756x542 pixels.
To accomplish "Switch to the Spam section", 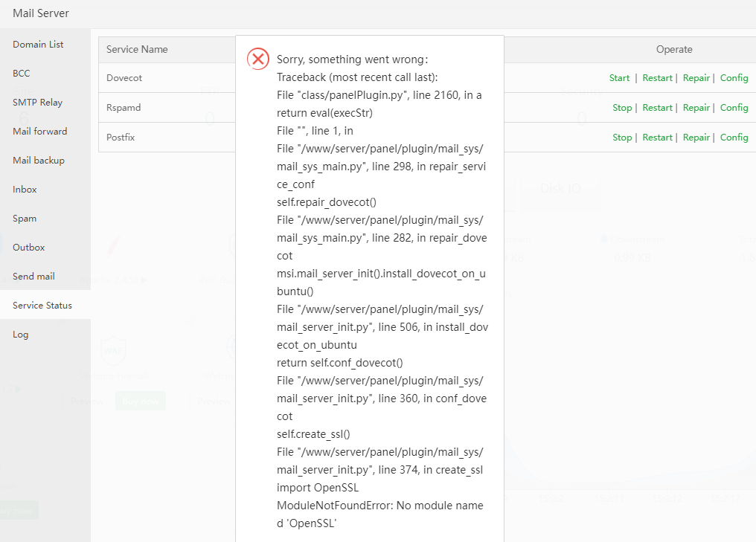I will (x=25, y=219).
